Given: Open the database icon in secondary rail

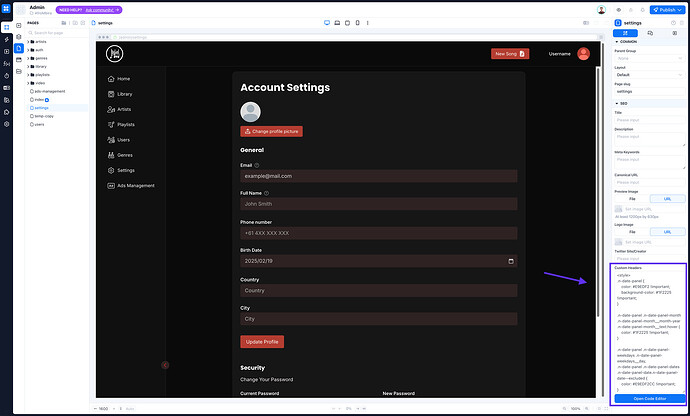Looking at the screenshot, I should pos(18,71).
